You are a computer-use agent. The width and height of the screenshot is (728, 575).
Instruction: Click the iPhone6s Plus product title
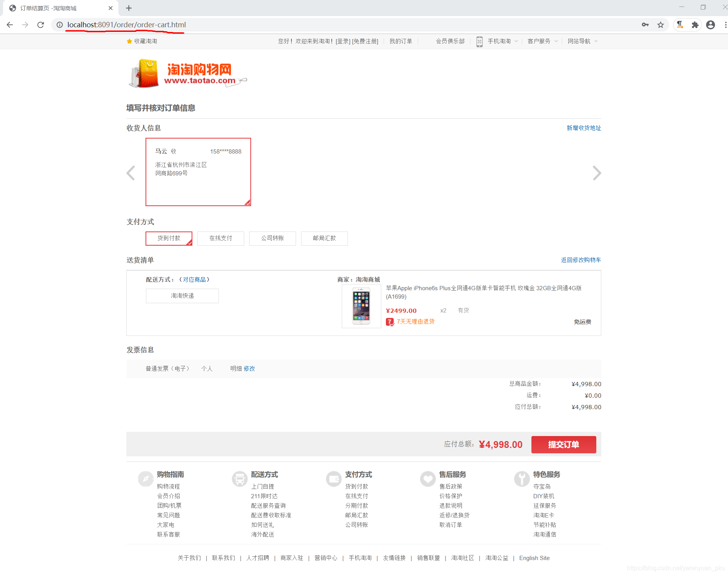click(484, 292)
